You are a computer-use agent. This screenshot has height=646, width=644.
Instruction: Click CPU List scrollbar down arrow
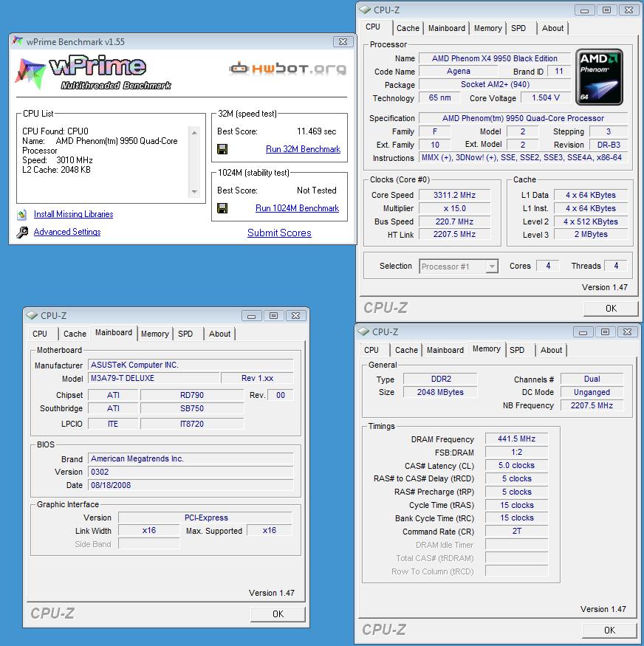coord(194,191)
